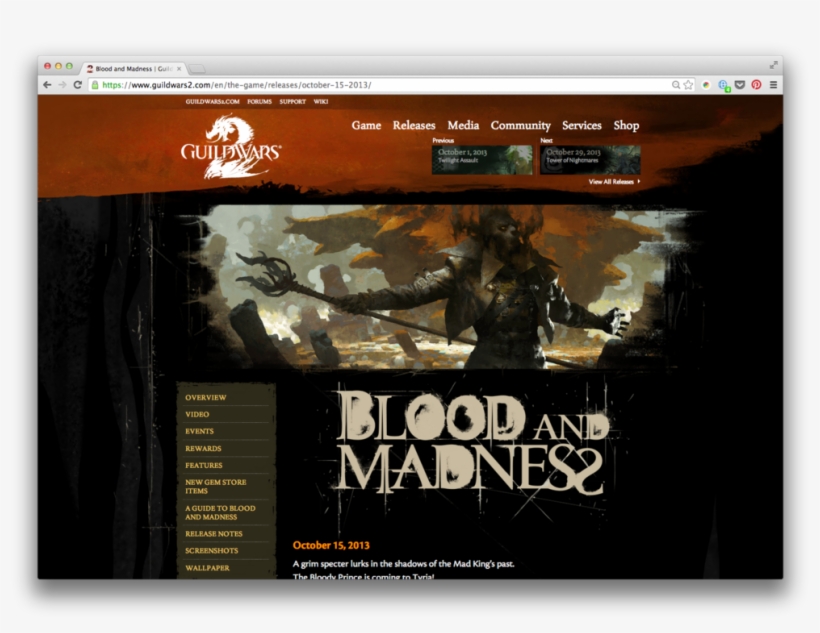Click the Pocket extension icon
Screen dimensions: 820x633
coord(740,85)
